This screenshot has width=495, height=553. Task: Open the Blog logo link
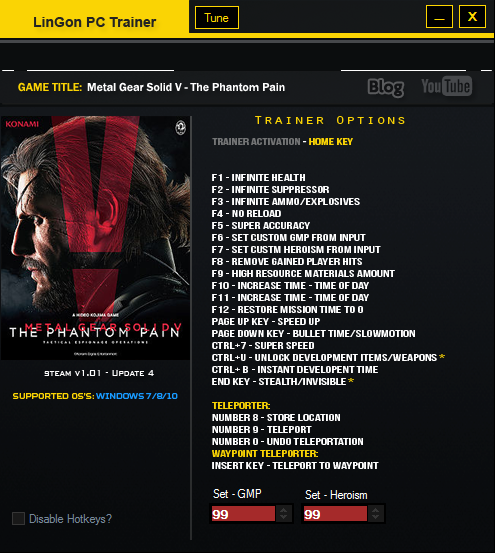click(386, 87)
